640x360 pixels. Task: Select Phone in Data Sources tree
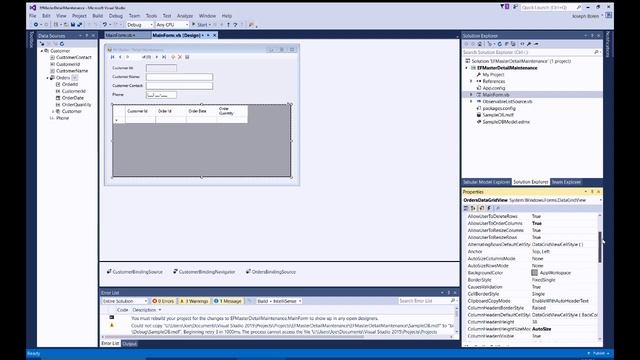pos(62,118)
